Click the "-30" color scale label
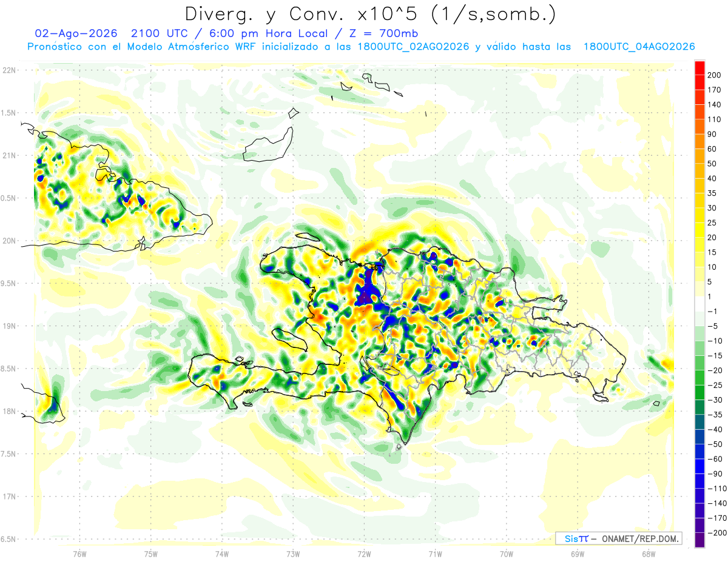 click(x=715, y=400)
